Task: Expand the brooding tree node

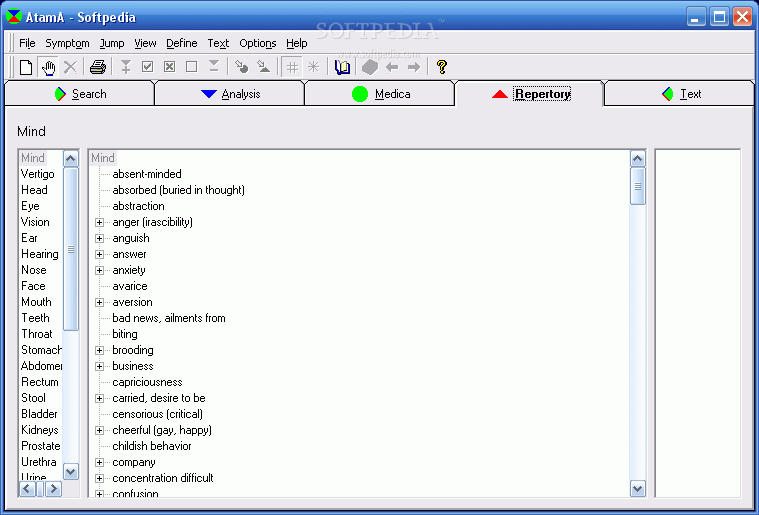Action: tap(99, 350)
